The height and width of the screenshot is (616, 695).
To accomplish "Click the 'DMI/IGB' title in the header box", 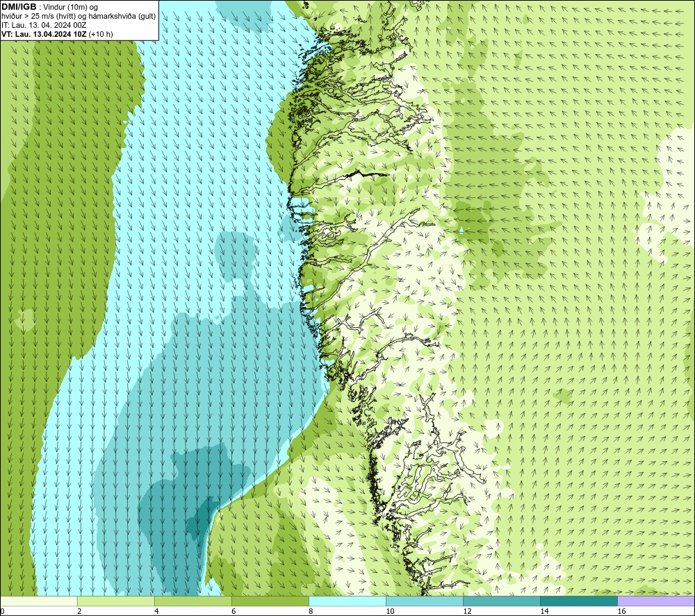I will pyautogui.click(x=19, y=7).
